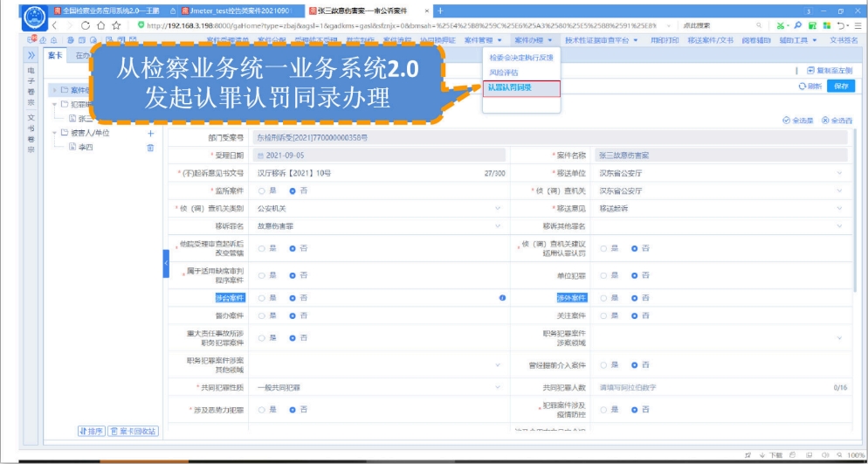This screenshot has width=868, height=464.
Task: Expand the left sidebar double-chevron icon
Action: point(31,55)
